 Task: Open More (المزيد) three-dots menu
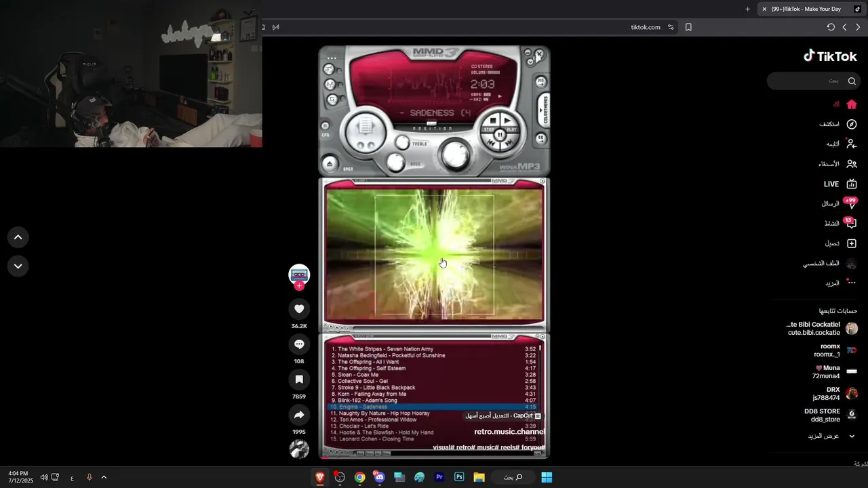(x=841, y=283)
